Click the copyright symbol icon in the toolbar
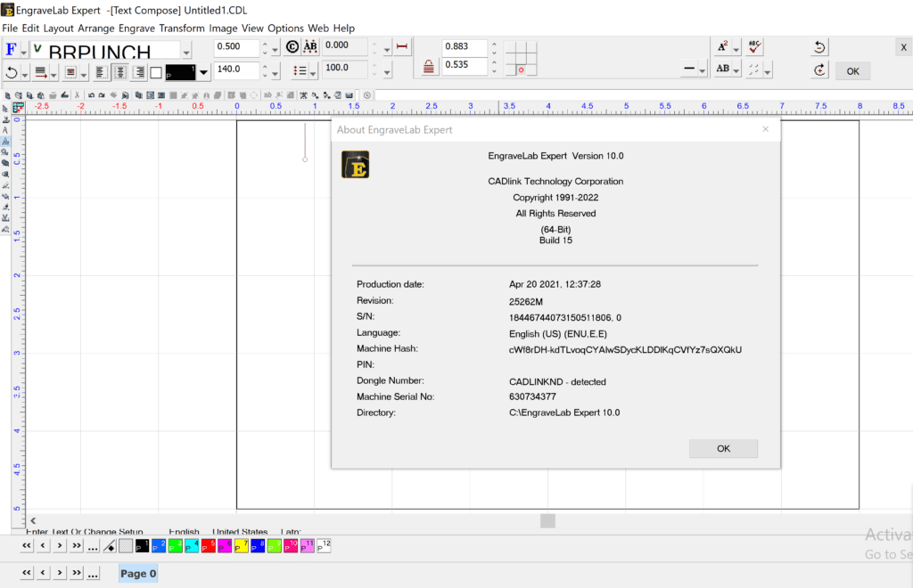Viewport: 913px width, 588px height. coord(292,46)
